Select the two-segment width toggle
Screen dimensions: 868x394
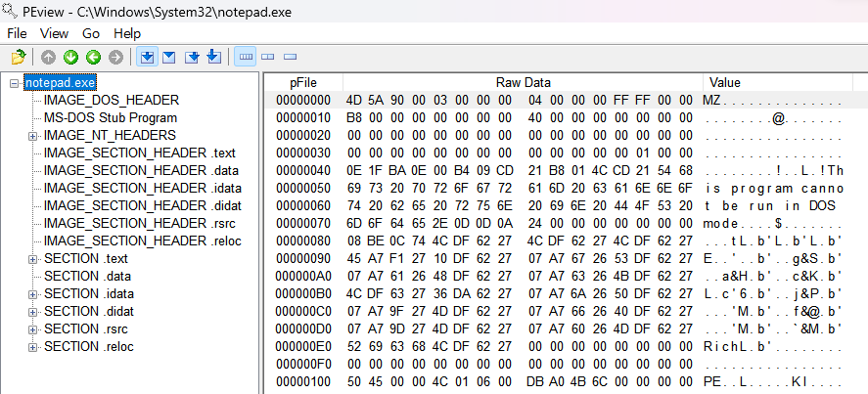point(268,57)
